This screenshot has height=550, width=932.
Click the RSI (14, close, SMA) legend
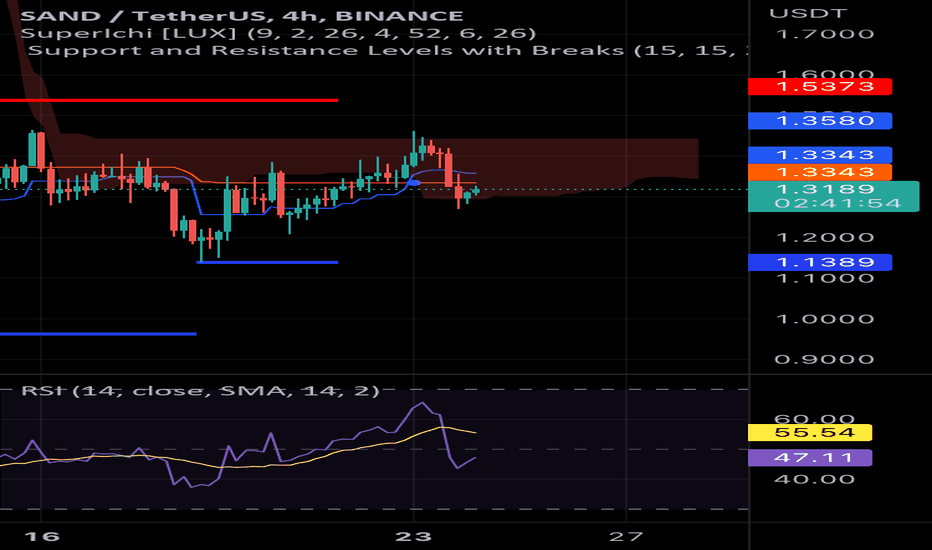click(x=200, y=391)
